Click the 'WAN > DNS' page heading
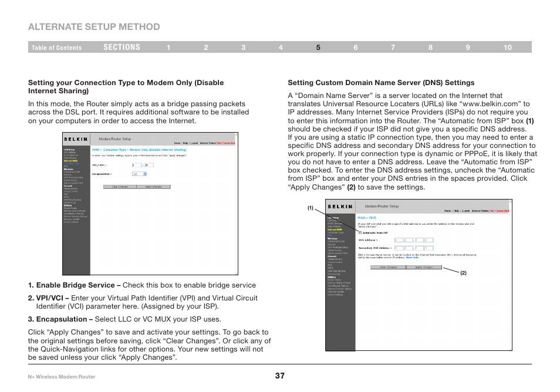 pyautogui.click(x=367, y=218)
